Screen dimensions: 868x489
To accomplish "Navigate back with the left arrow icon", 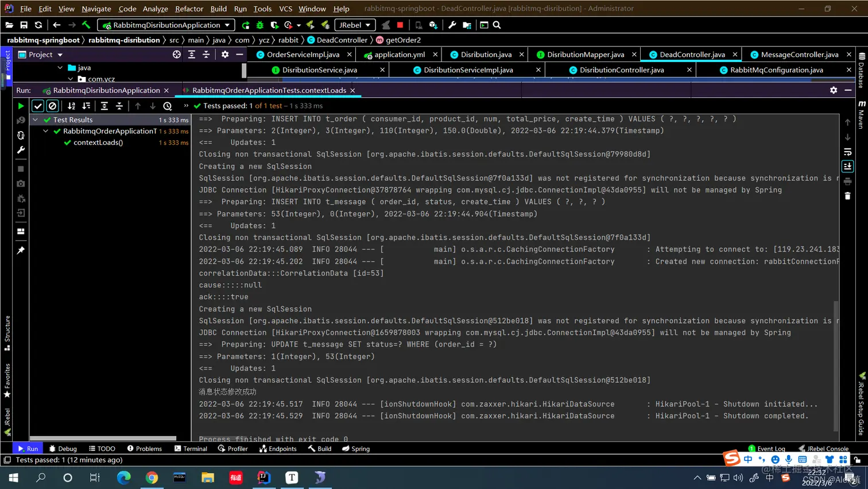I will (x=56, y=25).
